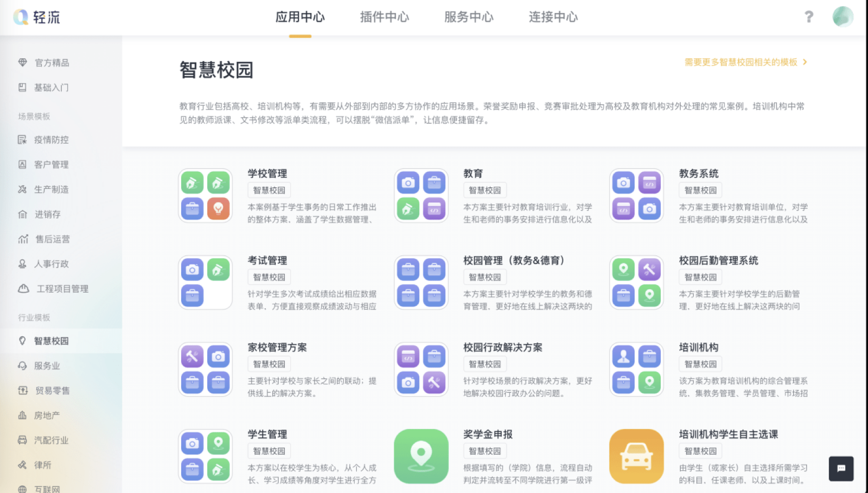Screen dimensions: 868x493
Task: Click the arrow after 需要更多智慧校园相关的模板
Action: 805,62
